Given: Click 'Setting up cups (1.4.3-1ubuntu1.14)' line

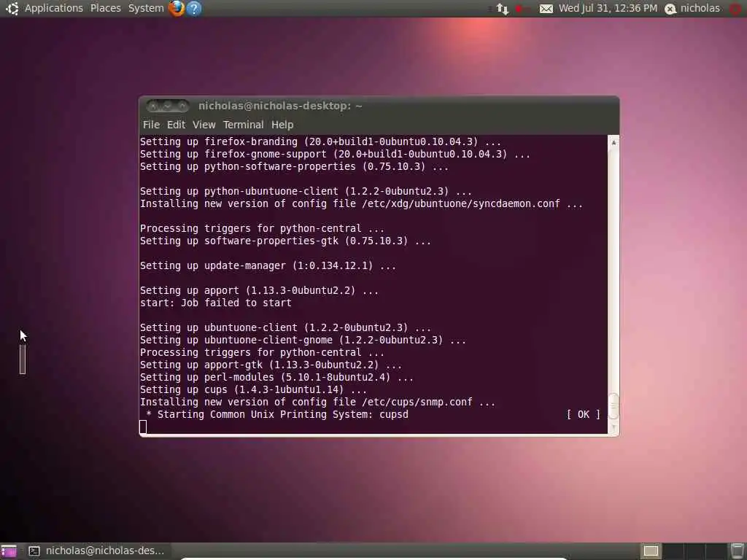Looking at the screenshot, I should click(x=253, y=389).
